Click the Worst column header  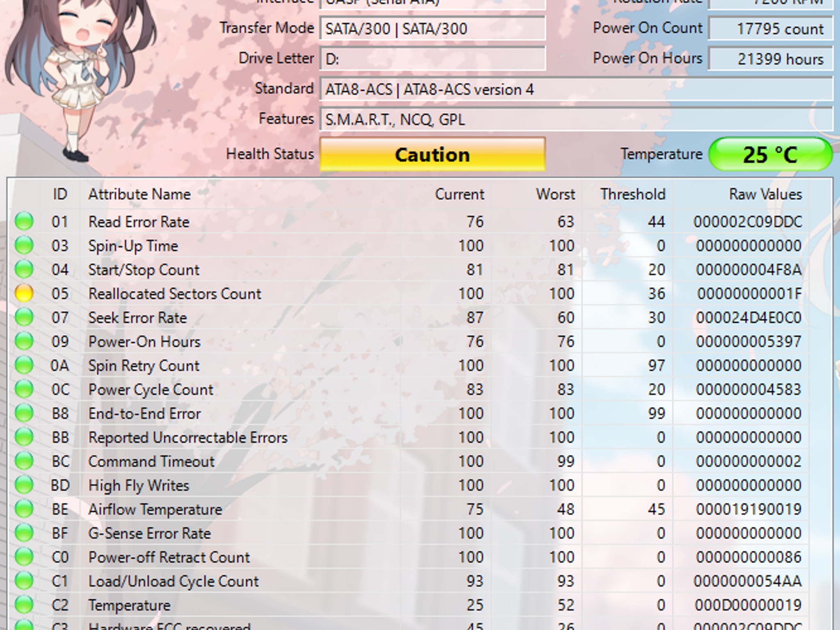[x=555, y=194]
